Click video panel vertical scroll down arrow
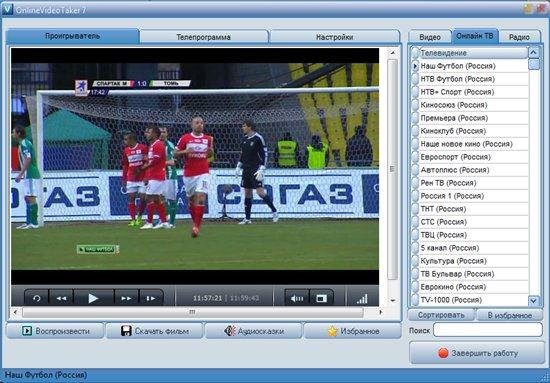The image size is (550, 383). pyautogui.click(x=393, y=301)
